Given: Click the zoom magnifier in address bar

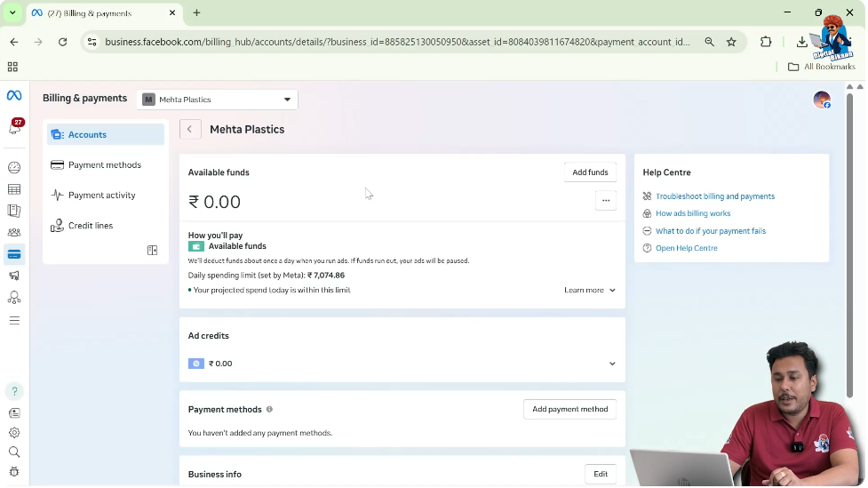Looking at the screenshot, I should [x=709, y=42].
